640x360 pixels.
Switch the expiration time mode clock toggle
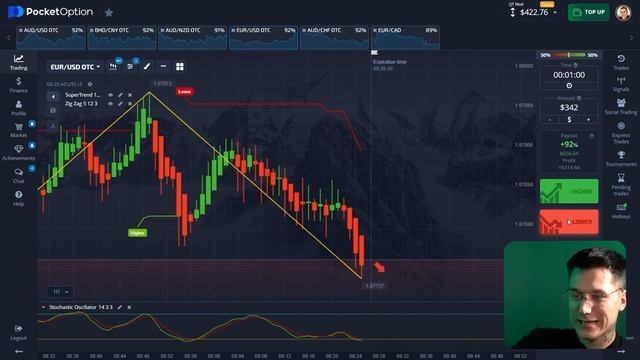569,86
